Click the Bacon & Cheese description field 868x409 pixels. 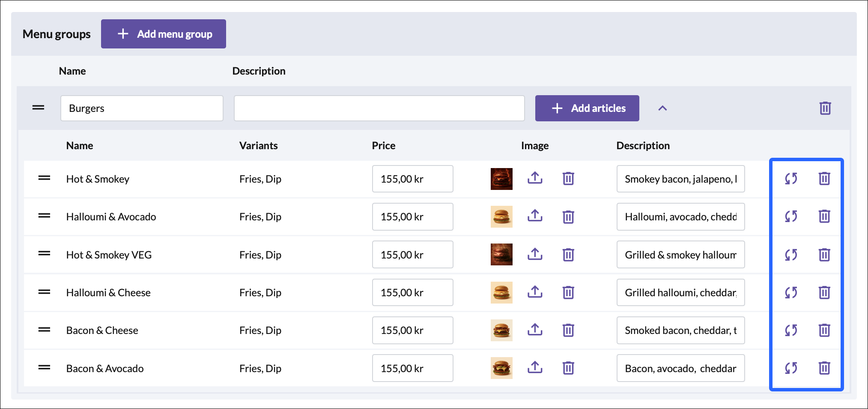pyautogui.click(x=680, y=330)
